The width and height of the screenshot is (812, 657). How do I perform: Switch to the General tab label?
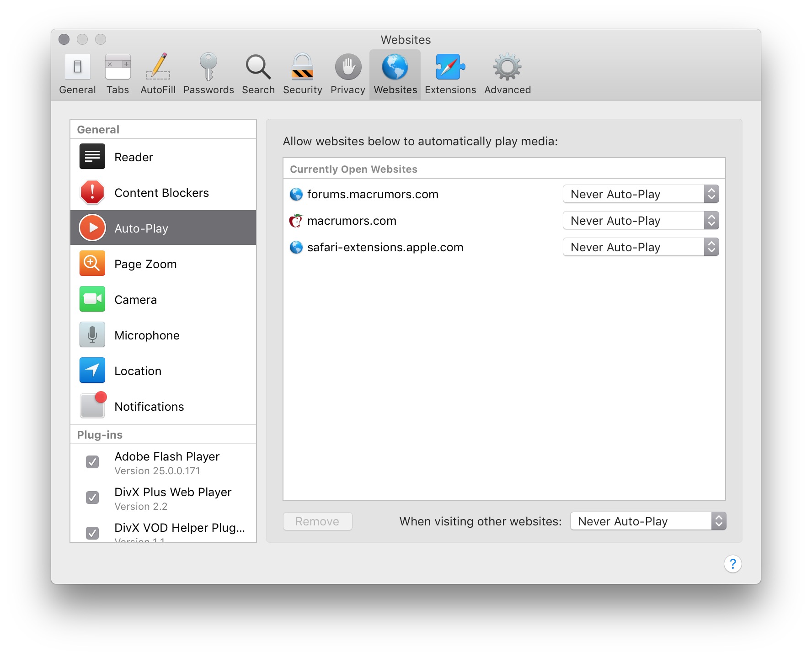(x=77, y=90)
